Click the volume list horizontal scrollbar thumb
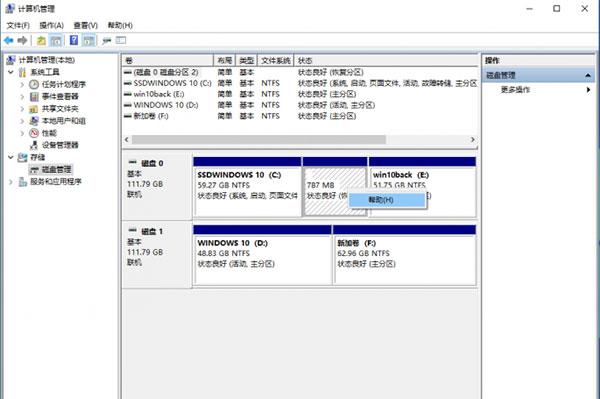 pyautogui.click(x=259, y=140)
